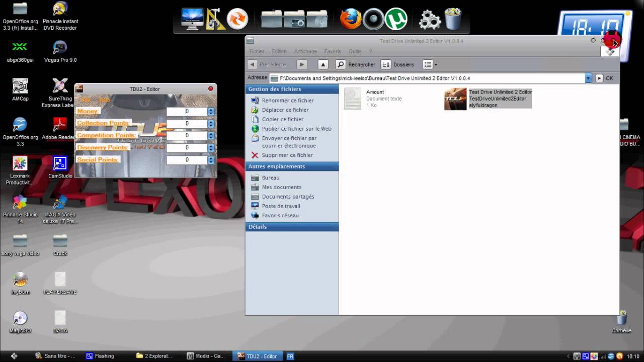
Task: Open Poste de travail location link
Action: pos(281,206)
